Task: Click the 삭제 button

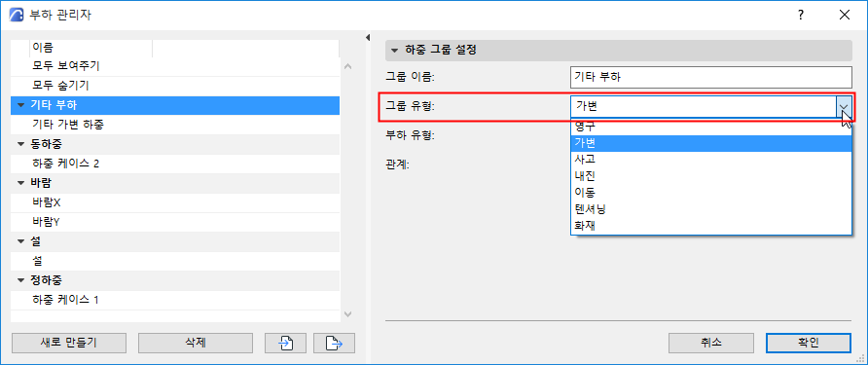Action: 196,343
